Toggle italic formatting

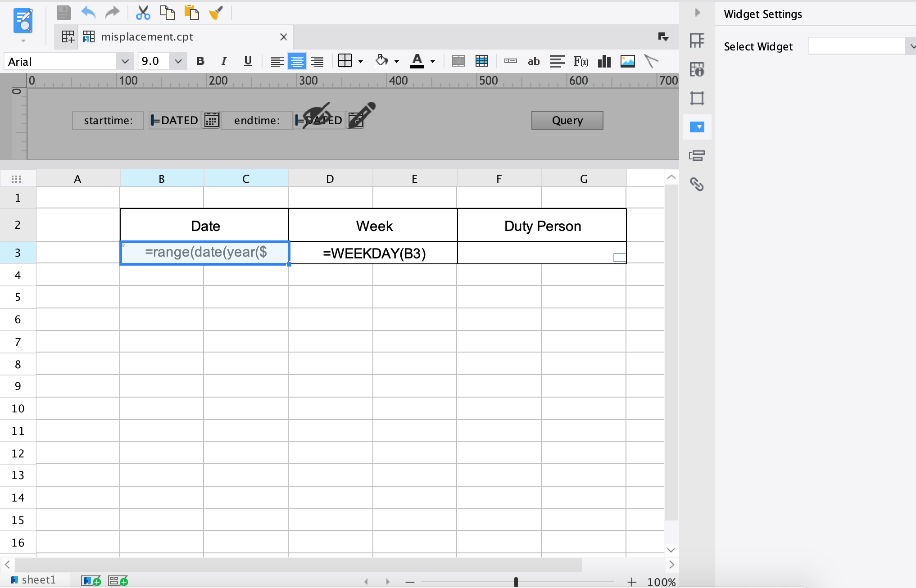pyautogui.click(x=224, y=61)
